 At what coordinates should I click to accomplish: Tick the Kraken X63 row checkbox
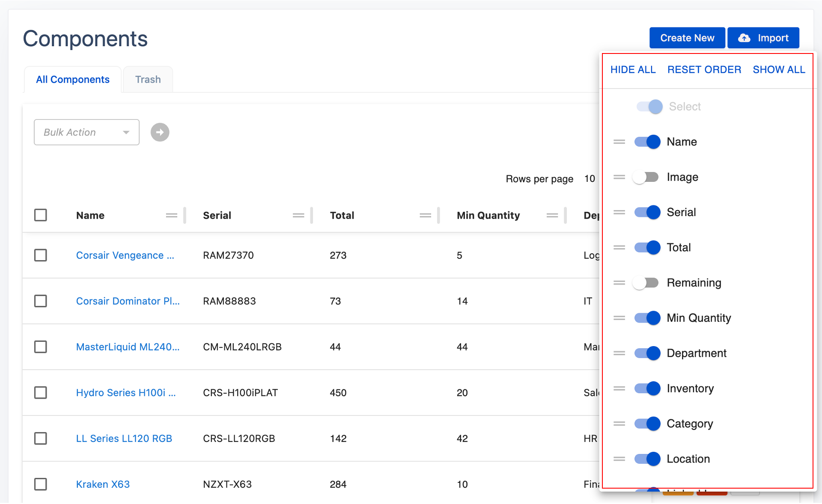[41, 484]
